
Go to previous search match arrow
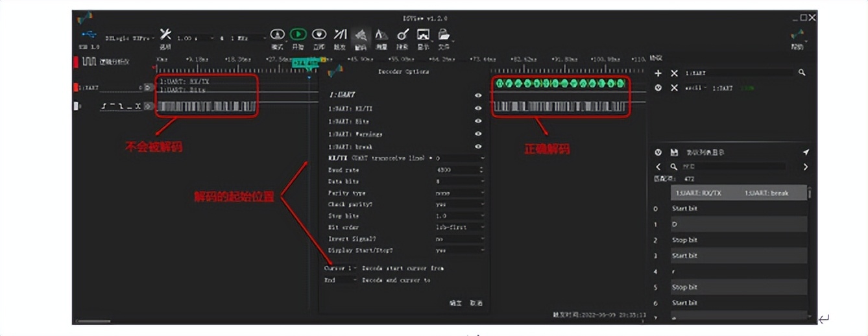658,167
